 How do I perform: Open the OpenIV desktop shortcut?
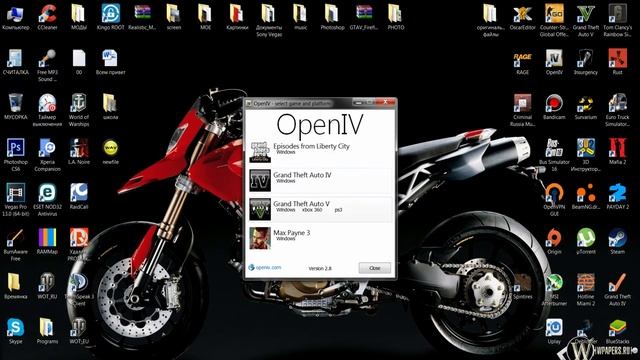(554, 62)
